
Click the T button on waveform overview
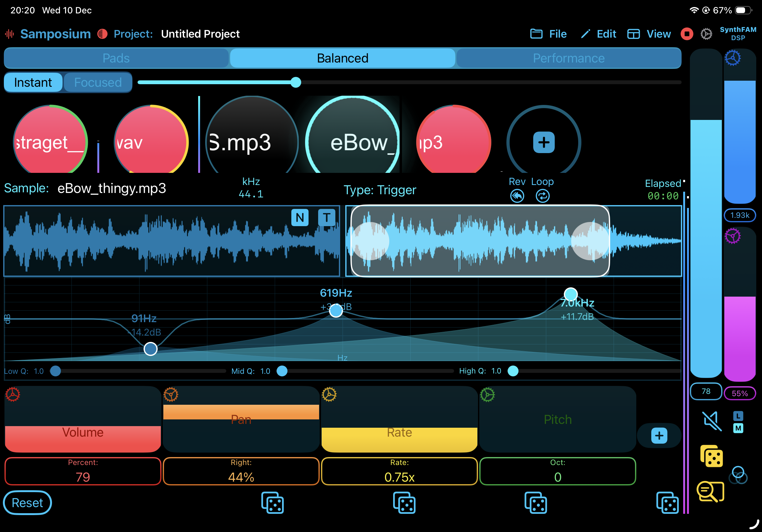point(326,218)
